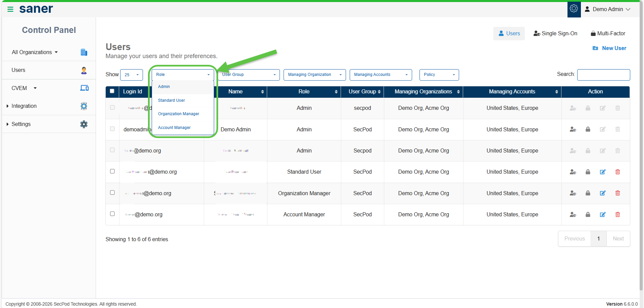Switch to the Single Sign-On tab
Image resolution: width=644 pixels, height=308 pixels.
(555, 34)
